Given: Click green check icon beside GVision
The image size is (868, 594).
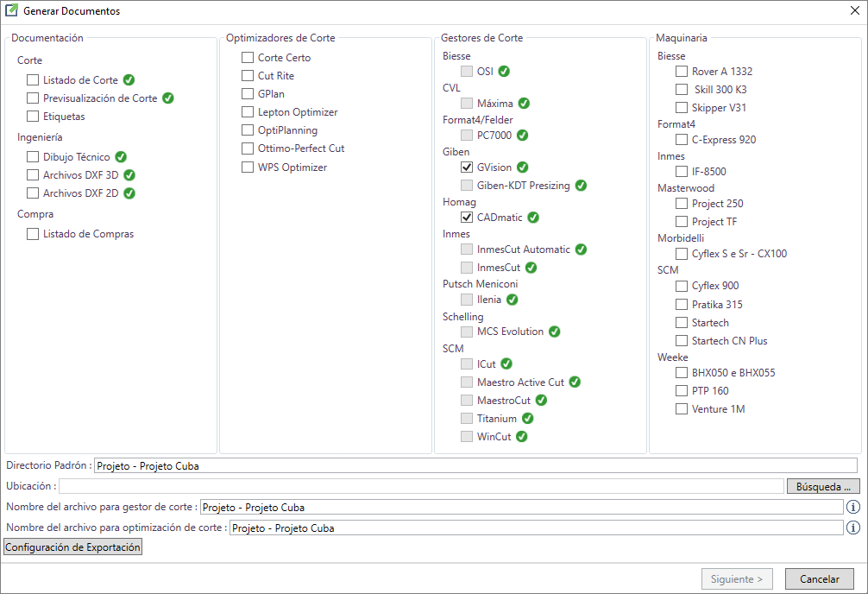Looking at the screenshot, I should [x=523, y=167].
